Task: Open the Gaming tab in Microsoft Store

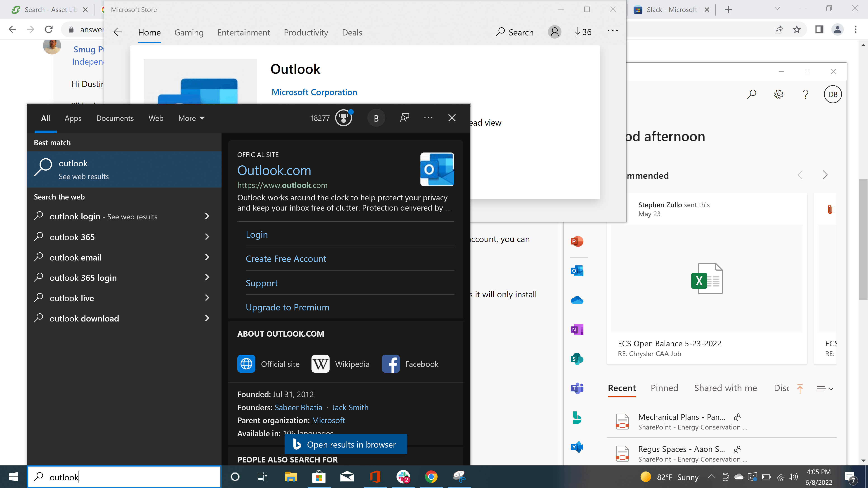Action: [x=189, y=32]
